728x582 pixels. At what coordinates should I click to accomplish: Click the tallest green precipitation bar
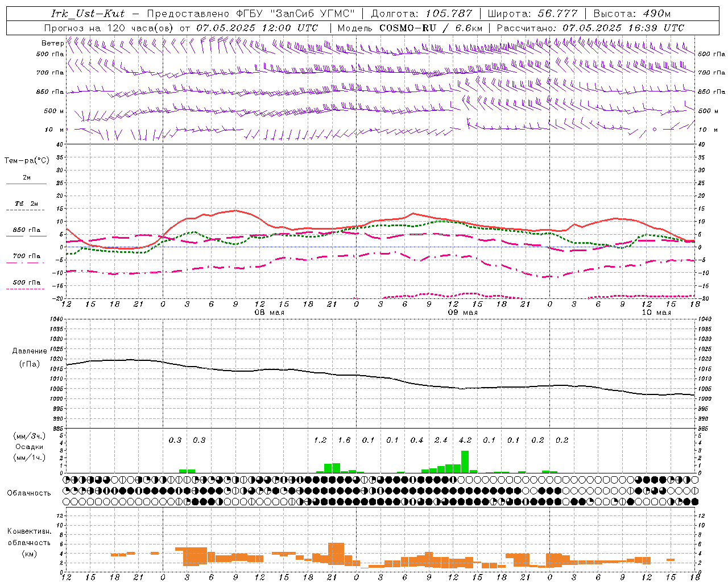(x=465, y=462)
